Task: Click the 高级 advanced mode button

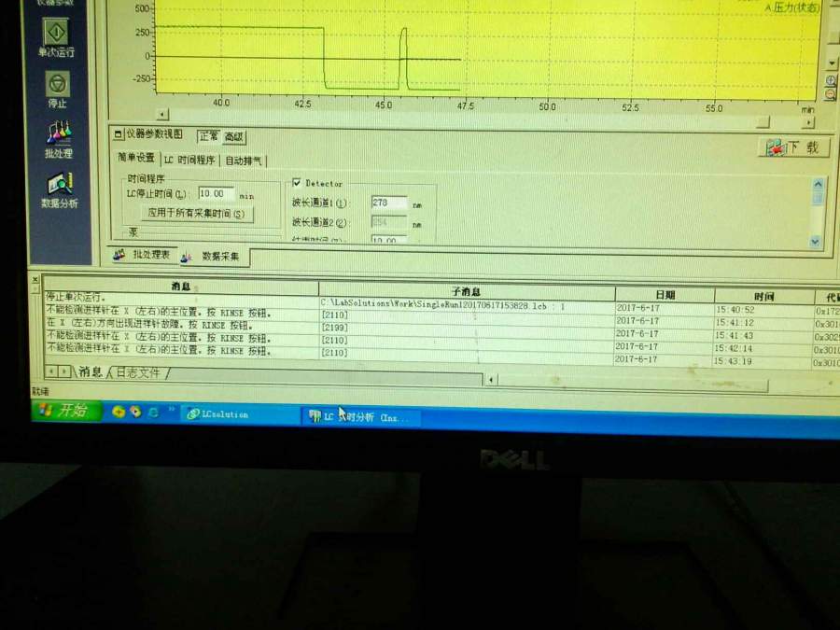Action: [x=233, y=137]
